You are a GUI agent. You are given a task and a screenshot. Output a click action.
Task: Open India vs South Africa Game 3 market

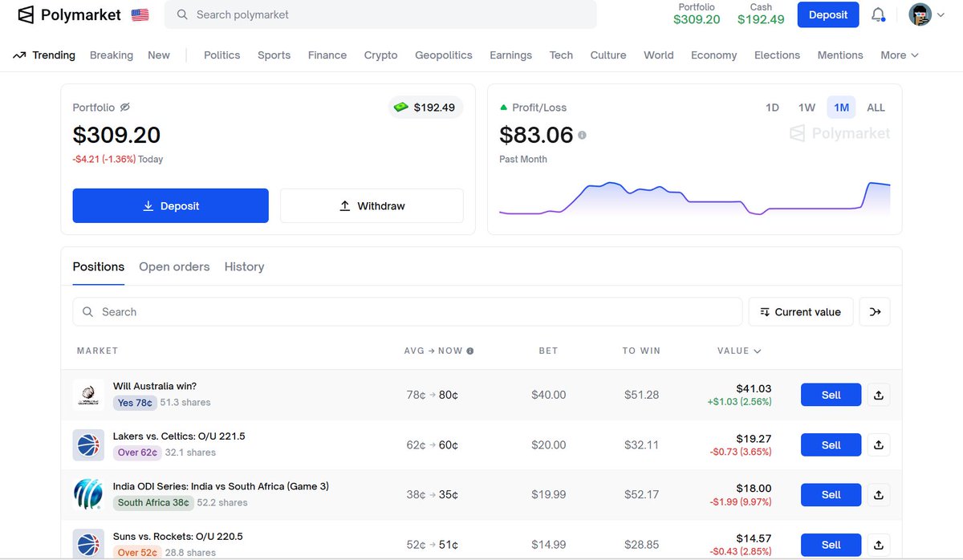click(221, 485)
